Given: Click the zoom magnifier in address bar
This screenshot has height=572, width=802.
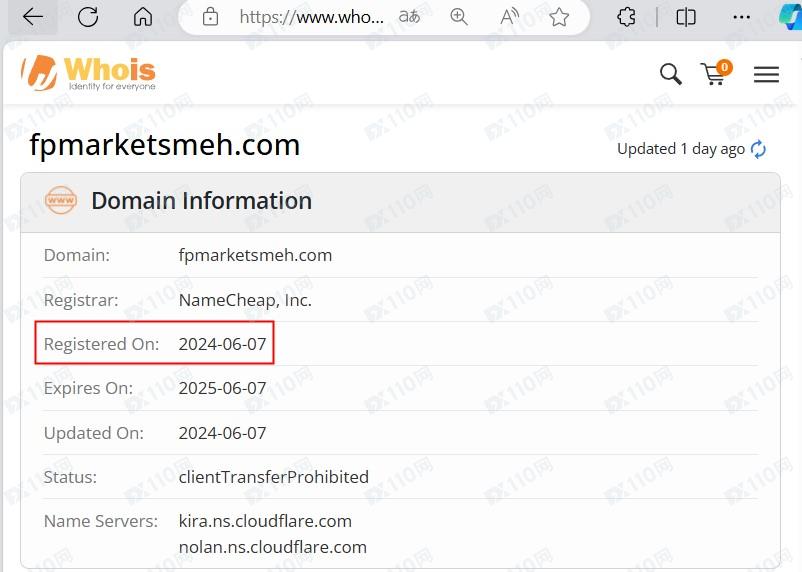Looking at the screenshot, I should pyautogui.click(x=459, y=17).
